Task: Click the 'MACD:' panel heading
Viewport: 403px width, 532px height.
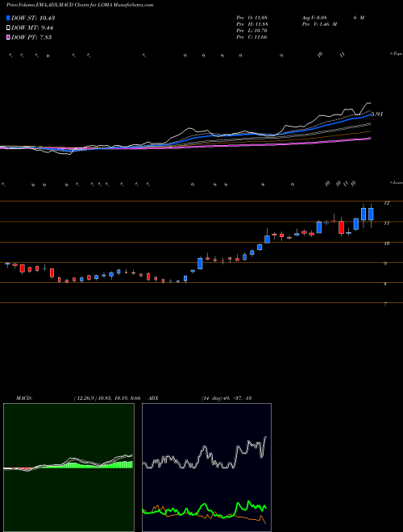Action: click(x=24, y=398)
